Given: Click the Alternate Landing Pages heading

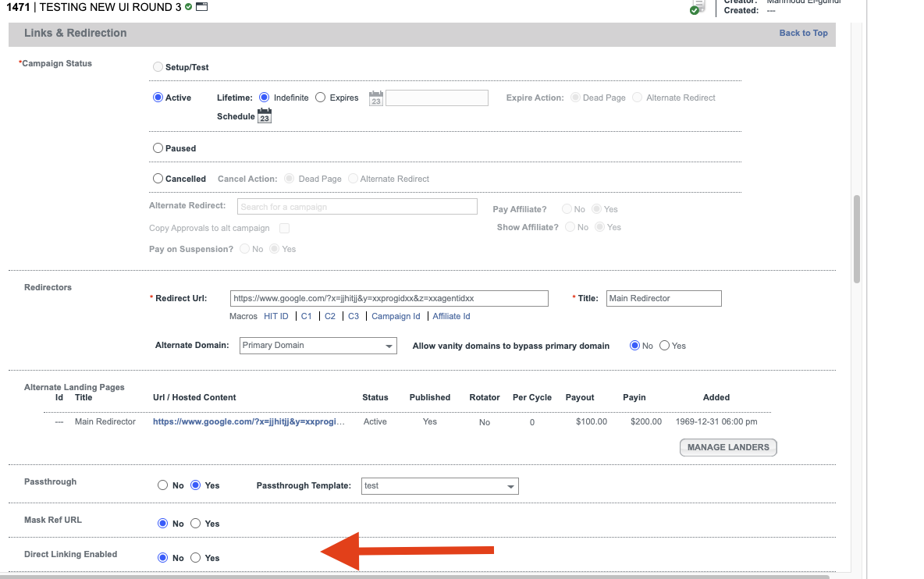Looking at the screenshot, I should [74, 387].
